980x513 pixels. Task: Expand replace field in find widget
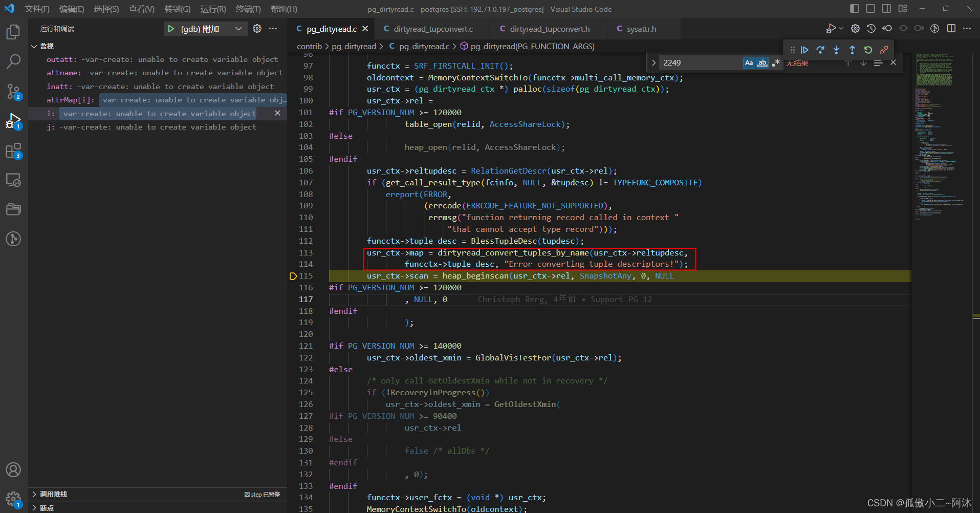point(654,62)
